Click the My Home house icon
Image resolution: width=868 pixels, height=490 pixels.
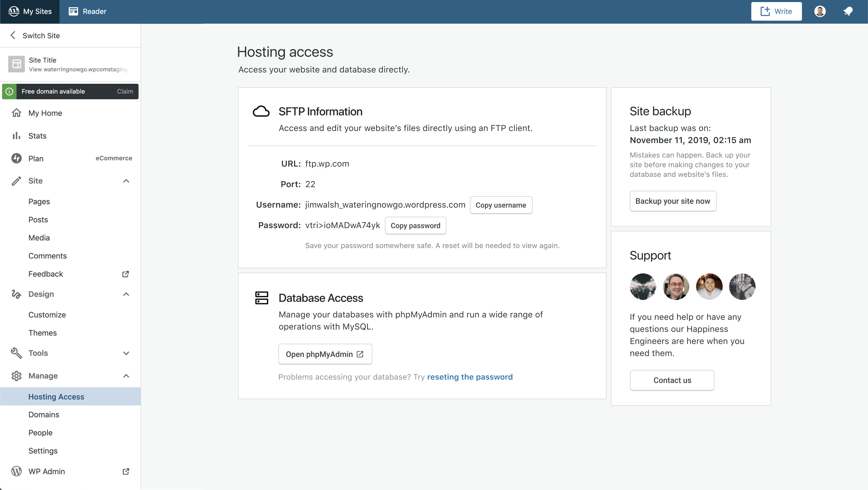(16, 113)
